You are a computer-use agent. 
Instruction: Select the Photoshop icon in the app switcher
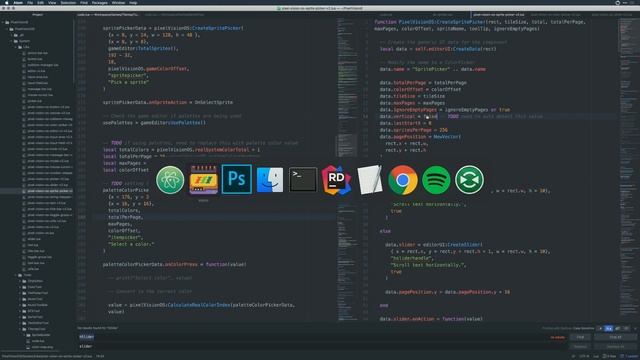pos(236,180)
